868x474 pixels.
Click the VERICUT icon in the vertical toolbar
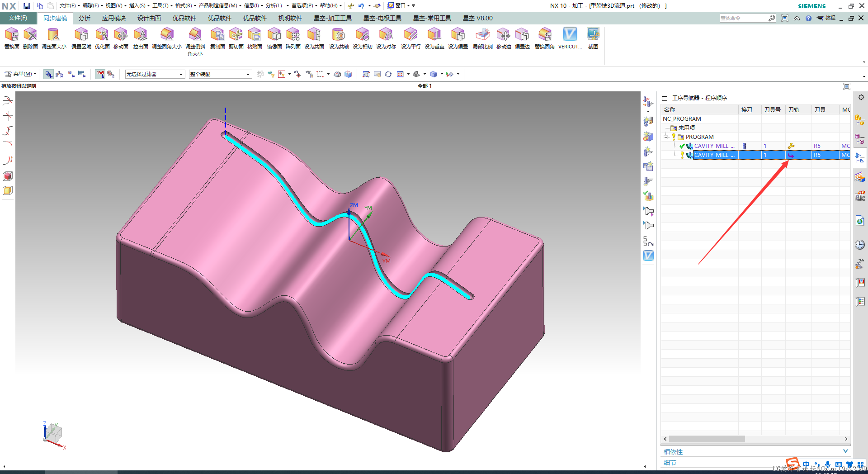coord(648,256)
